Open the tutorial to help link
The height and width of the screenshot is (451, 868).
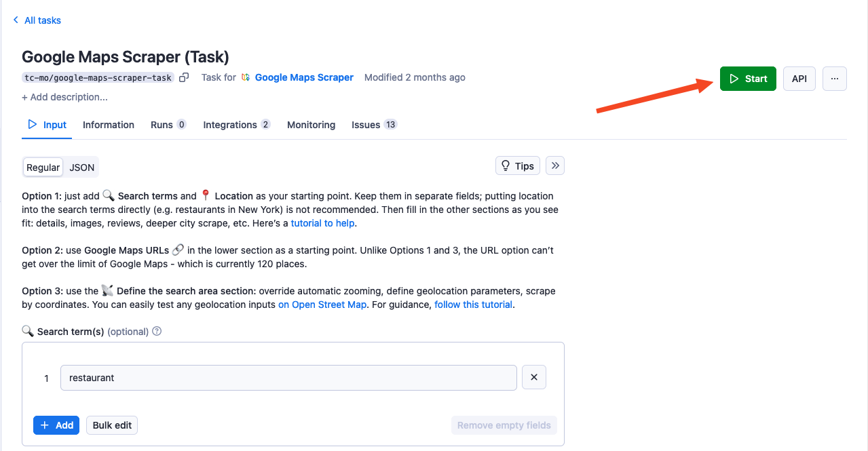pos(322,222)
